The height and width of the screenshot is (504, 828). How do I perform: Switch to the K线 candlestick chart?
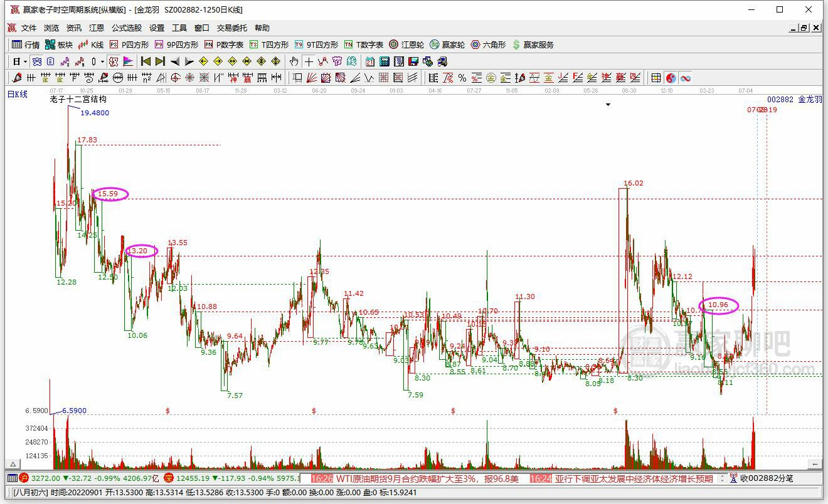tap(91, 45)
